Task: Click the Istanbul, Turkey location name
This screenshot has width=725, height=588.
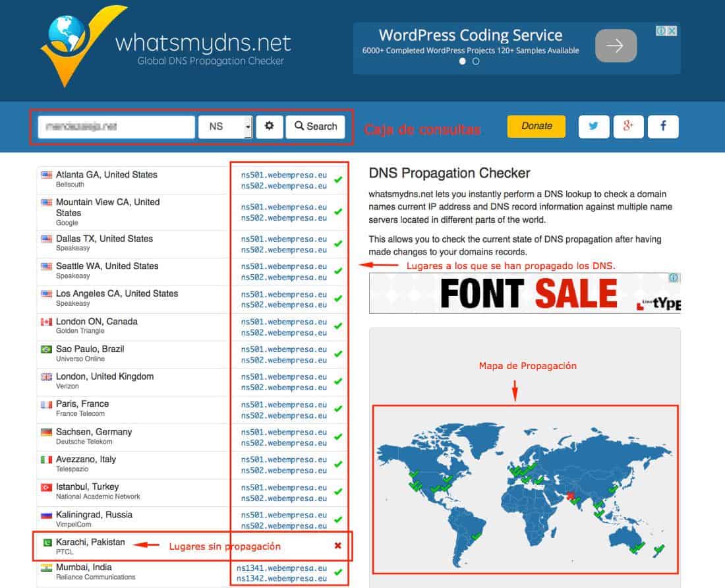Action: click(x=88, y=486)
